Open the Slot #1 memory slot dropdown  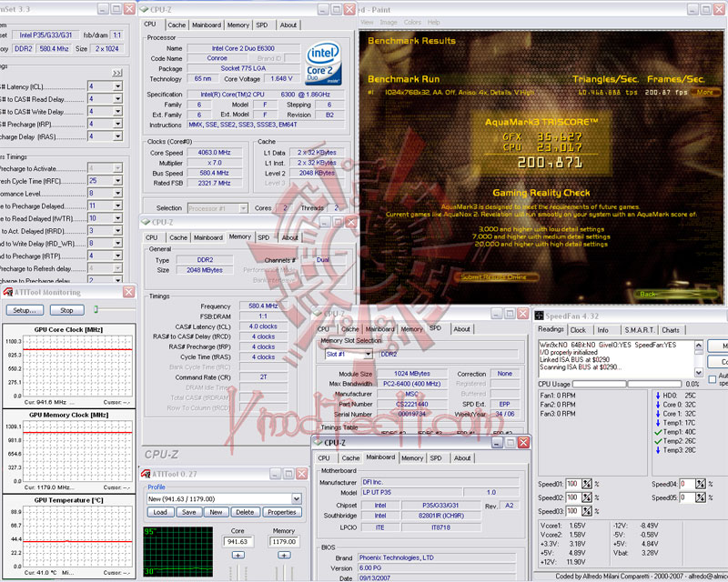[x=368, y=354]
